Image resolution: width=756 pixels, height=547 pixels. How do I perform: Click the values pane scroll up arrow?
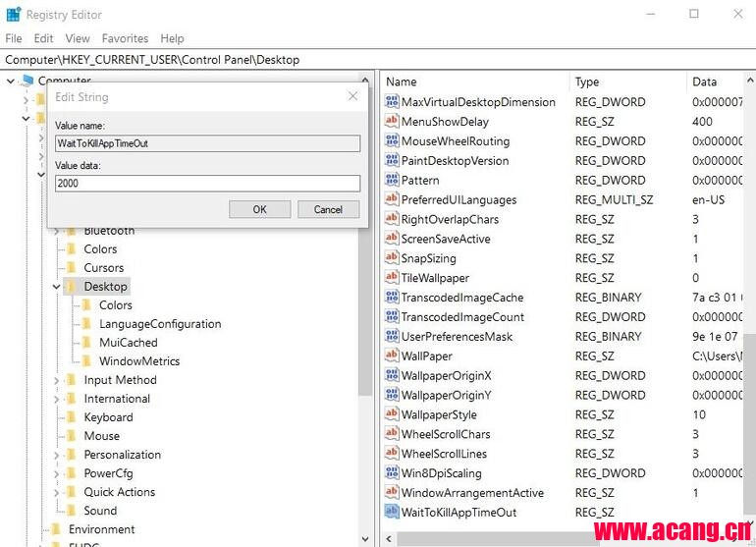(750, 81)
